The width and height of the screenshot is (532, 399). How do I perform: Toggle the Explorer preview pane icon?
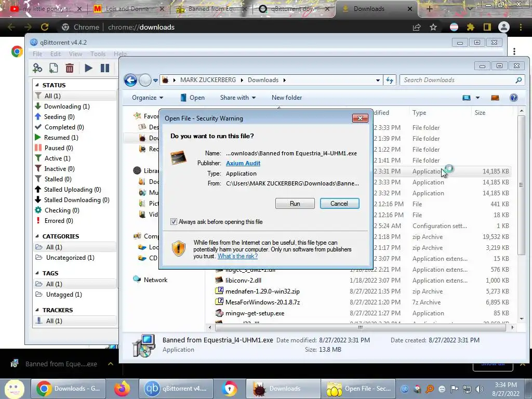[495, 98]
